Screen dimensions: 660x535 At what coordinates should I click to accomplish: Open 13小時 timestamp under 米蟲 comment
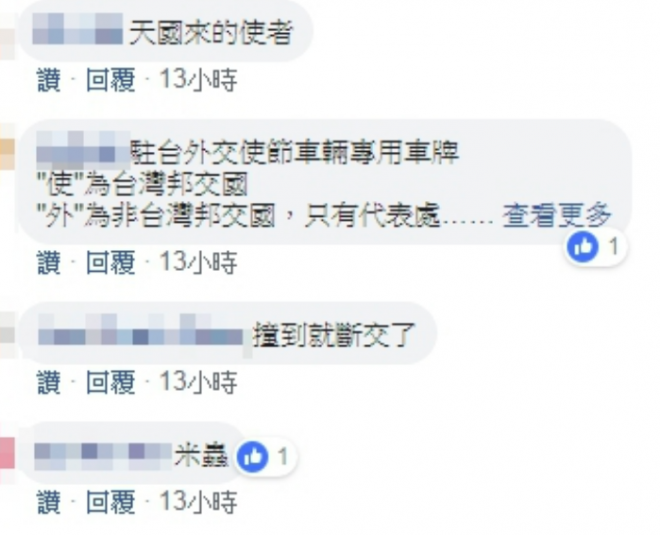pyautogui.click(x=198, y=502)
